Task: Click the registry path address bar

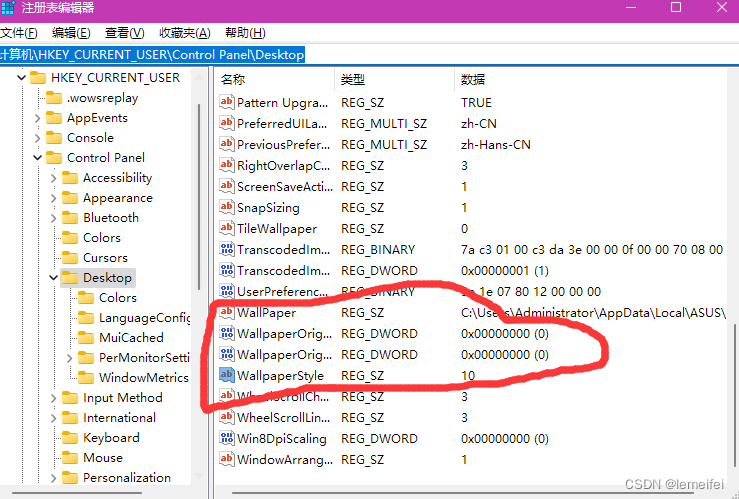Action: coord(370,55)
